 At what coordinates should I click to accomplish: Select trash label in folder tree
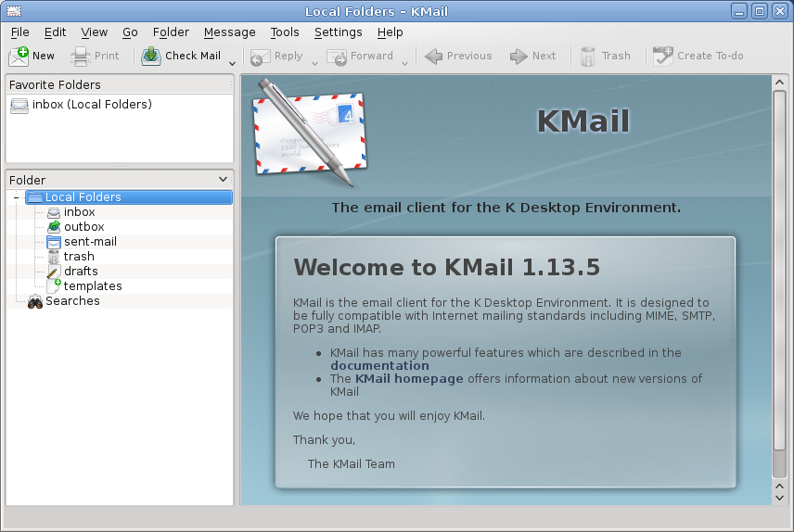click(x=79, y=256)
